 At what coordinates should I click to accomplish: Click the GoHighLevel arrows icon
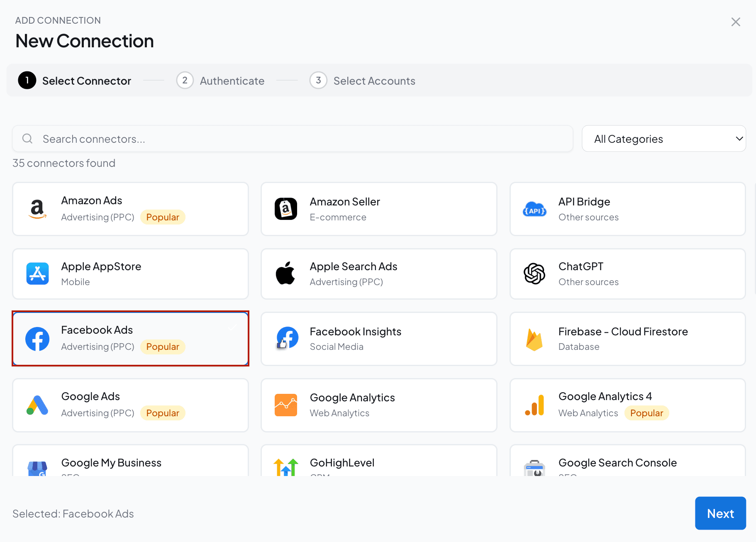pos(286,467)
